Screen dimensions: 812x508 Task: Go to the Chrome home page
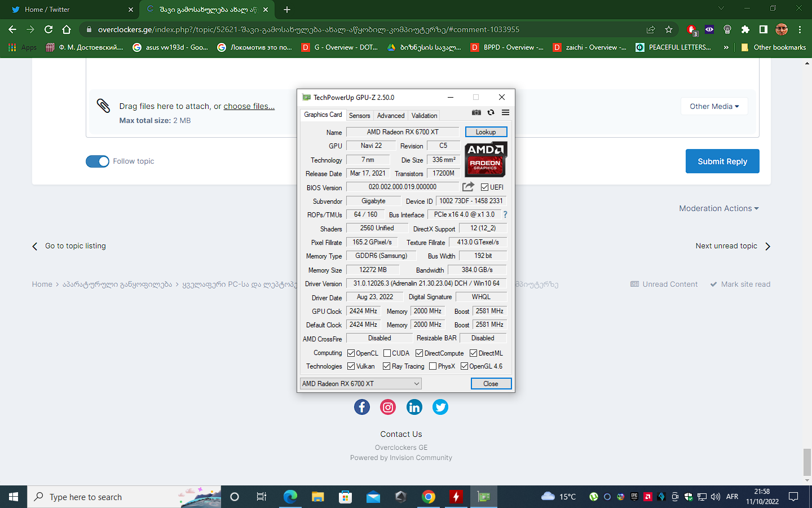pyautogui.click(x=67, y=29)
